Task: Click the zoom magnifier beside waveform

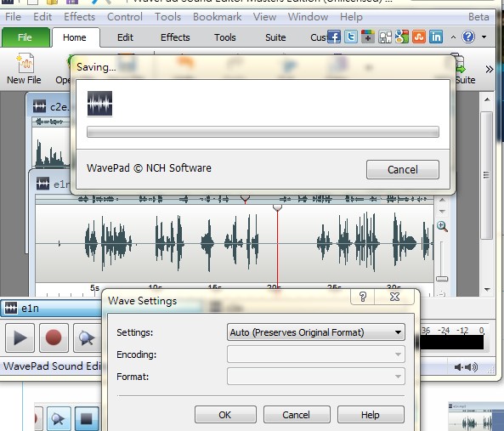Action: [442, 226]
